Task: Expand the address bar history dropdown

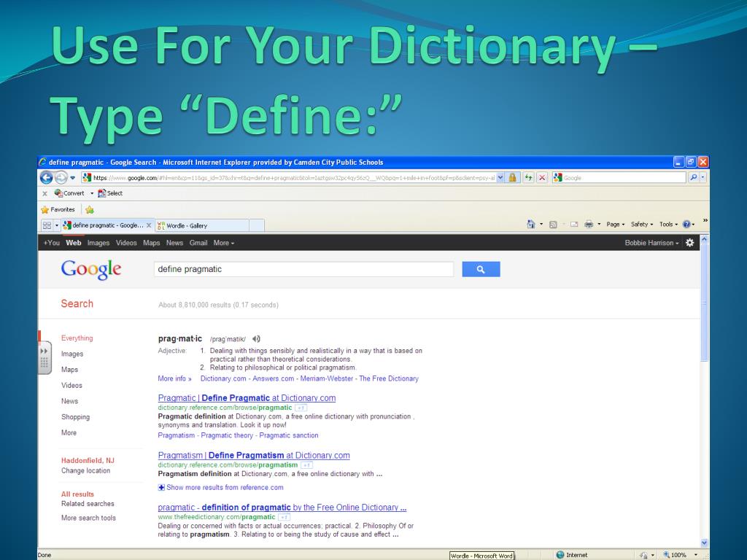Action: tap(500, 178)
